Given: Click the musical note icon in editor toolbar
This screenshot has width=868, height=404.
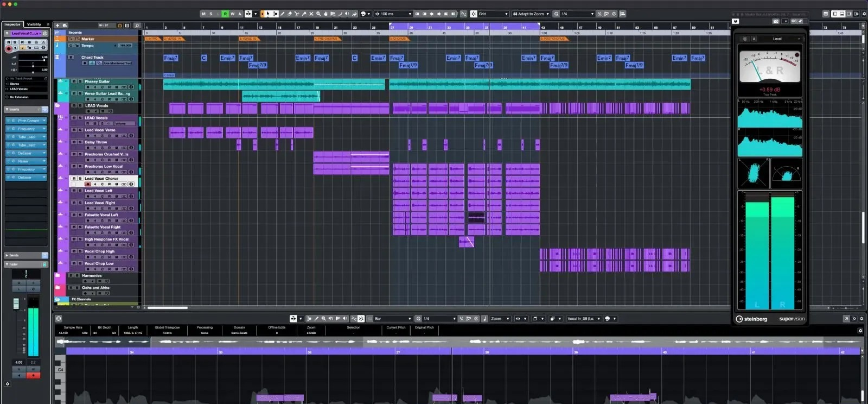Looking at the screenshot, I should [x=484, y=319].
